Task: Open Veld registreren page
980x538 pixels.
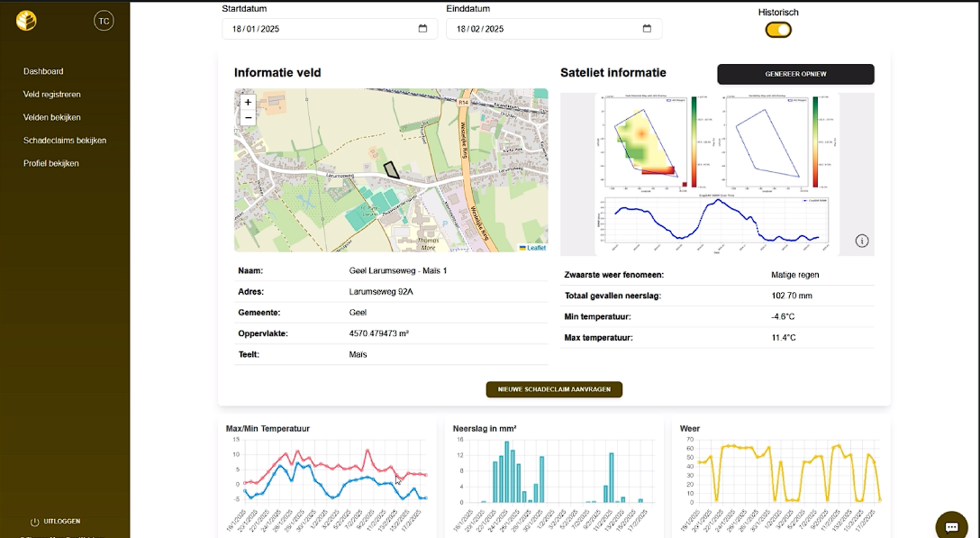Action: [52, 95]
